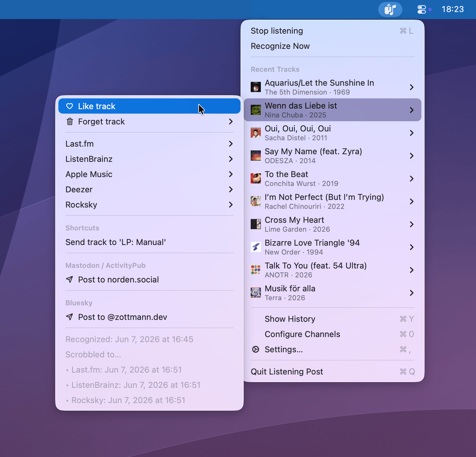Screen dimensions: 476x457
Task: Open chevron for I'm Not Perfect track
Action: coord(412,202)
